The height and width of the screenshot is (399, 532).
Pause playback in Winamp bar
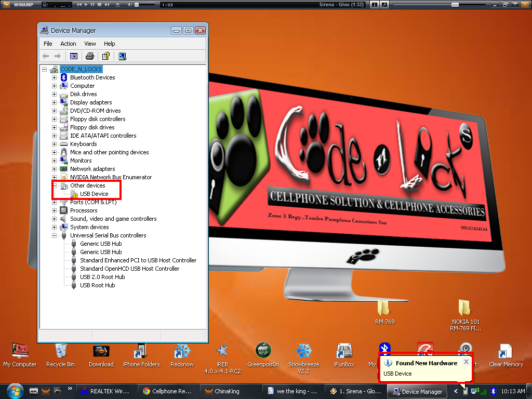(92, 4)
